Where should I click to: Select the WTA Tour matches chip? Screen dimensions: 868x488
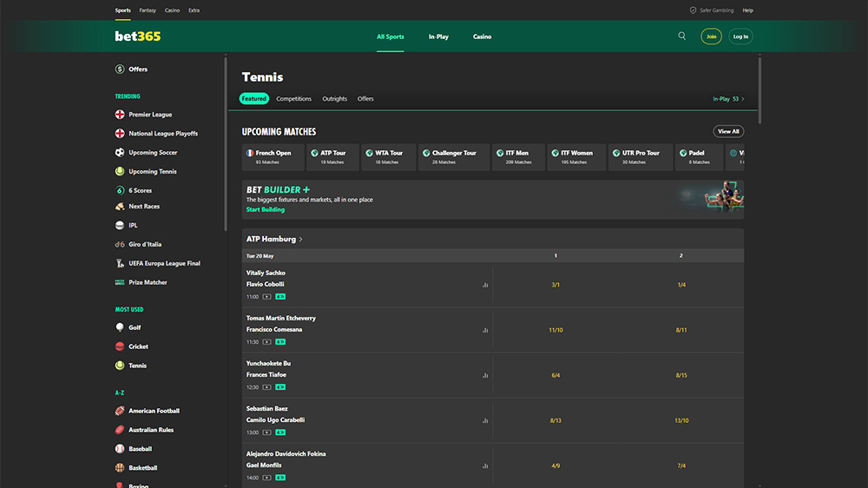(x=389, y=157)
